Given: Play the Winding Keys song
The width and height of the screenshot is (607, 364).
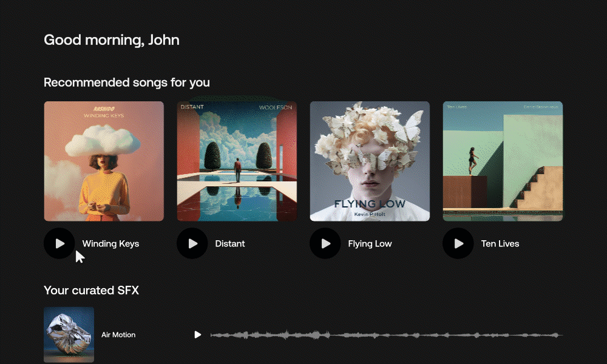Looking at the screenshot, I should tap(59, 243).
